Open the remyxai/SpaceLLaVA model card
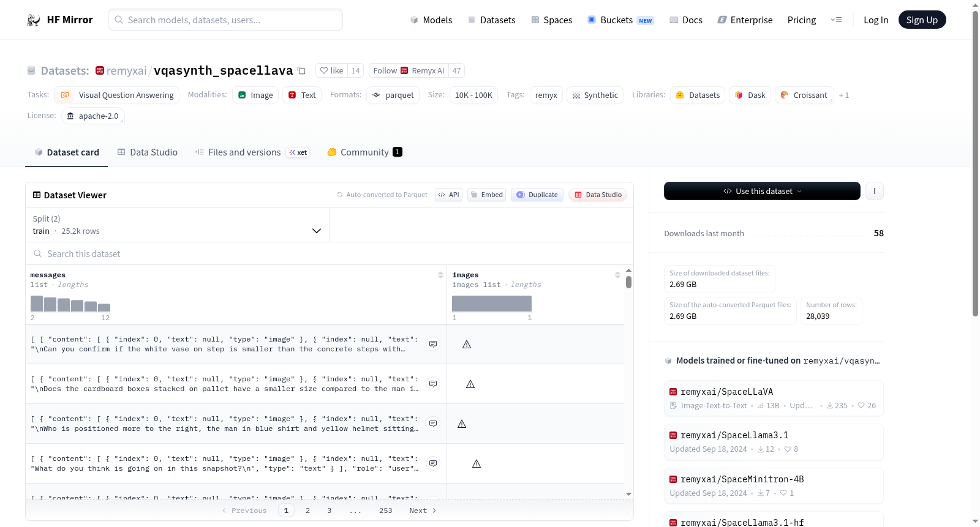Screen dimensions: 980x527 coord(774,398)
